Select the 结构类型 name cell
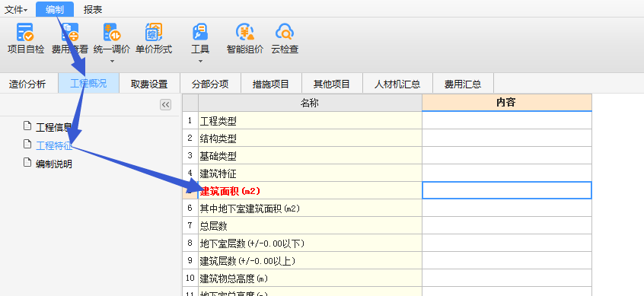This screenshot has height=296, width=644. [310, 138]
